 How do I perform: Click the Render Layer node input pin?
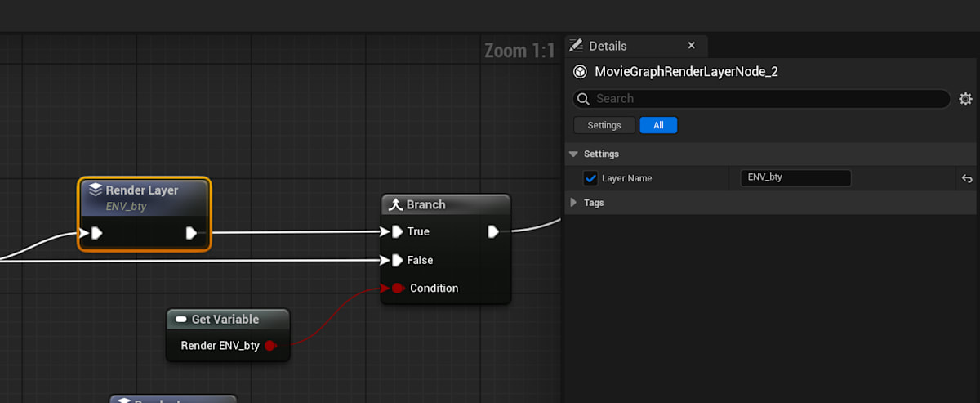96,233
